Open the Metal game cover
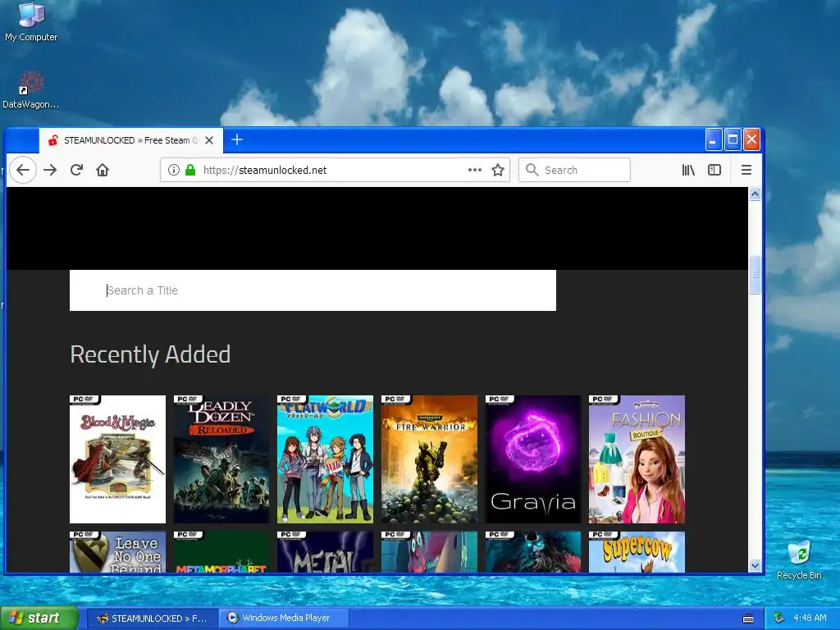This screenshot has width=840, height=630. click(325, 552)
